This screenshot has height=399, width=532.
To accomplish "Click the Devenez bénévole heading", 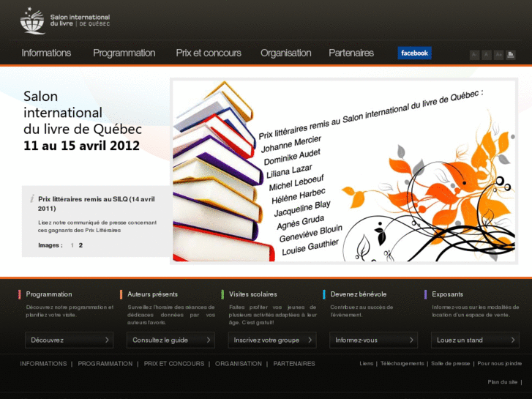I will [x=359, y=294].
